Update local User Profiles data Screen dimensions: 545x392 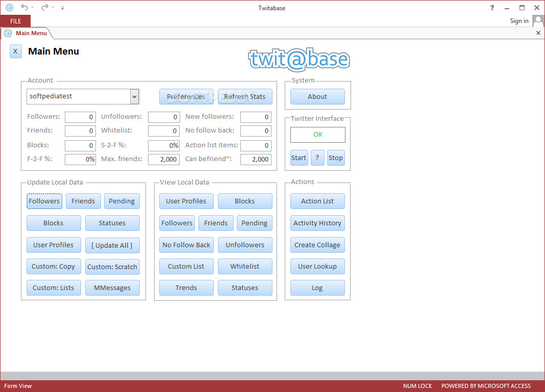[x=54, y=245]
